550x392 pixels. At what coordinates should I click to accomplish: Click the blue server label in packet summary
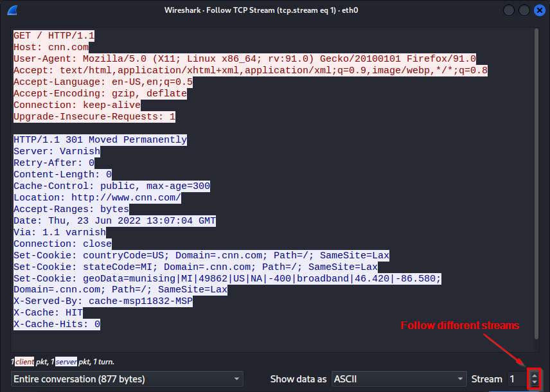pos(65,362)
